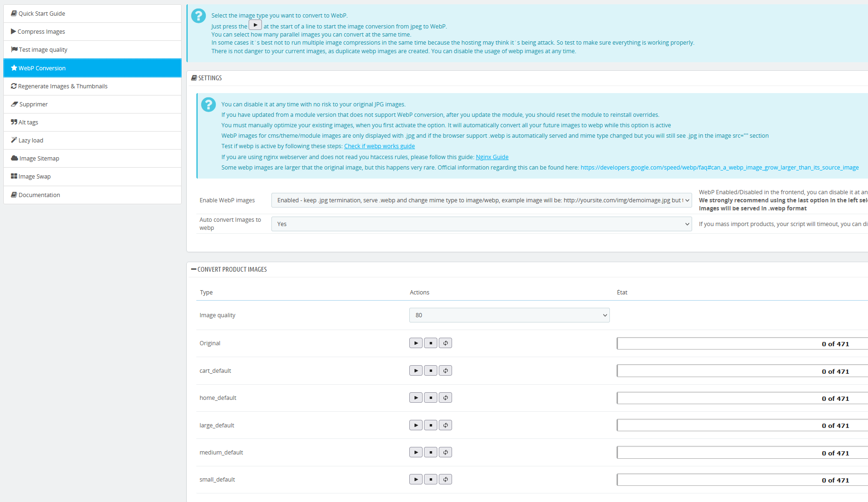Image resolution: width=868 pixels, height=502 pixels.
Task: Click the SETTINGS panel heading
Action: click(207, 78)
